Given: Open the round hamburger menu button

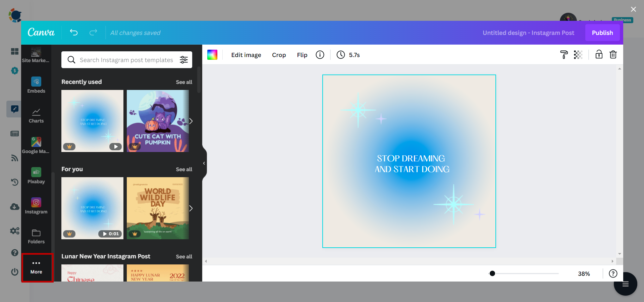Looking at the screenshot, I should 625,284.
